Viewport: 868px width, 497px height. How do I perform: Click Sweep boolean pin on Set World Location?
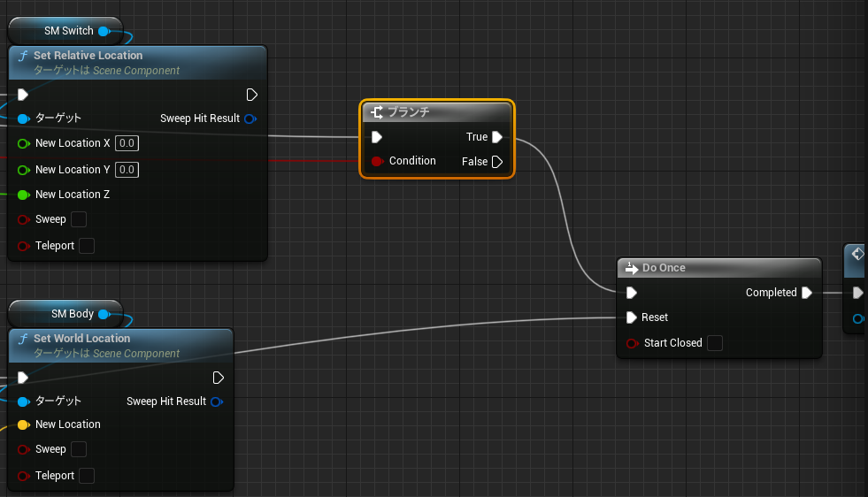pos(23,449)
